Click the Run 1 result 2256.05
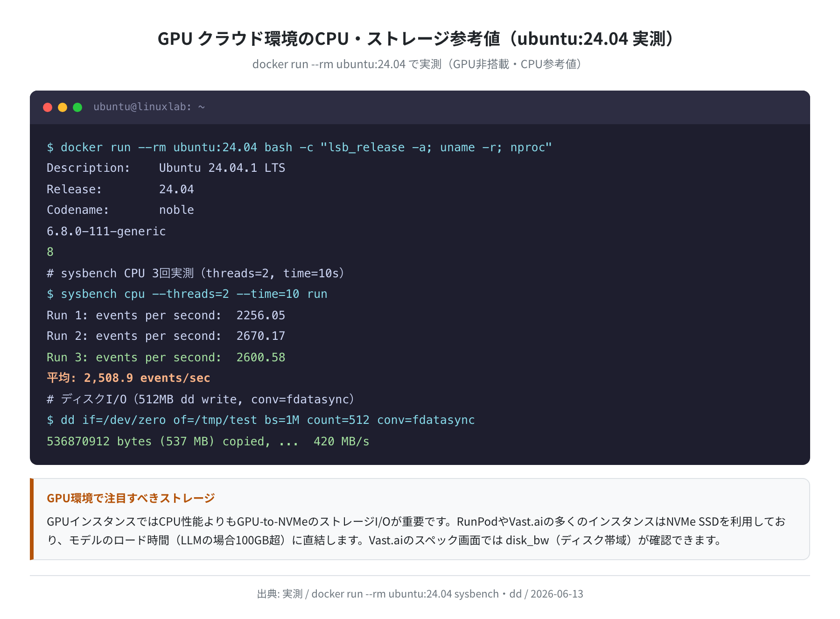This screenshot has width=840, height=619. (x=166, y=316)
